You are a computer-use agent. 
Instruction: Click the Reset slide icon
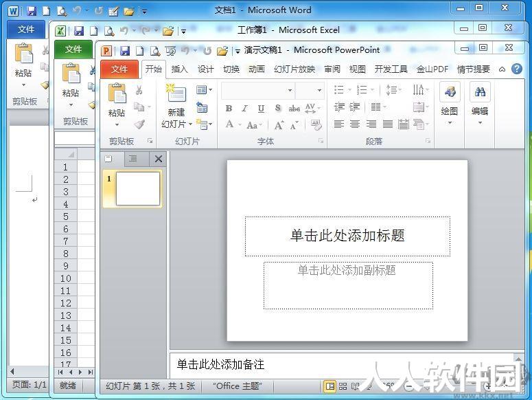click(202, 108)
